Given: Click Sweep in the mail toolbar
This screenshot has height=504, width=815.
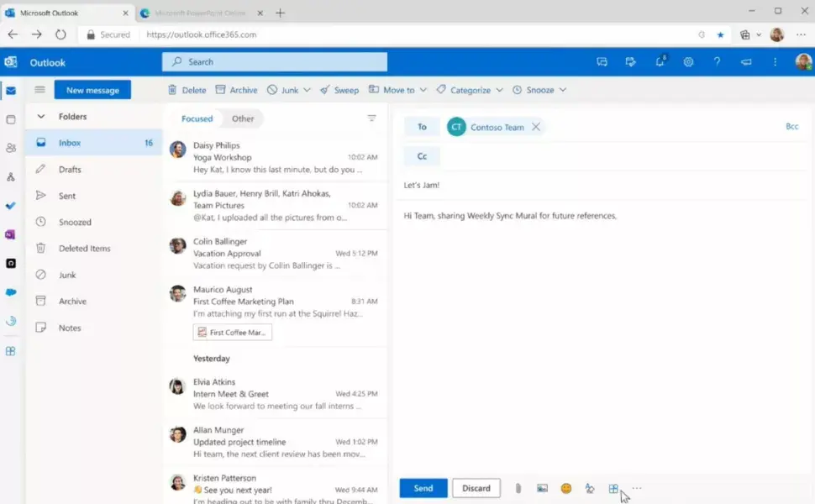Looking at the screenshot, I should click(339, 90).
